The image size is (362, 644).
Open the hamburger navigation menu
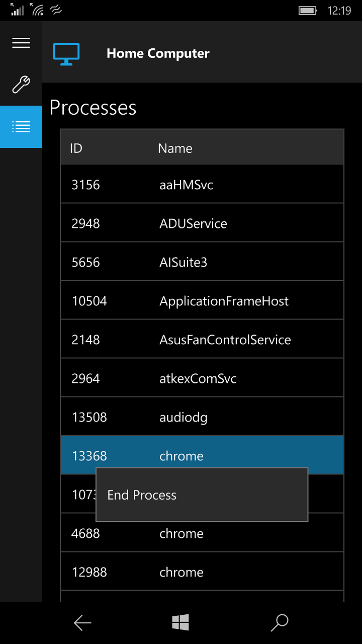pos(21,43)
